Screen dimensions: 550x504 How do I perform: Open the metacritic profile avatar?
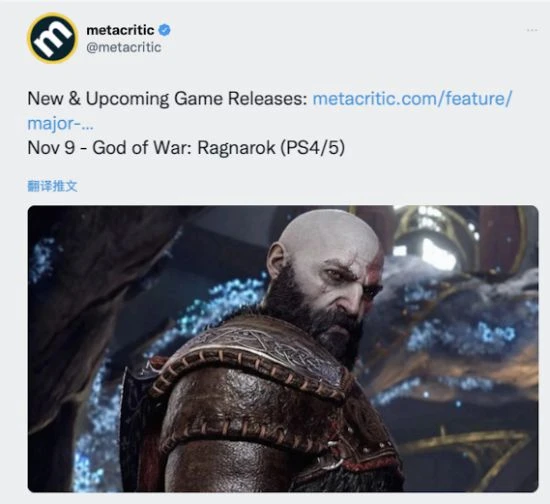(x=52, y=38)
